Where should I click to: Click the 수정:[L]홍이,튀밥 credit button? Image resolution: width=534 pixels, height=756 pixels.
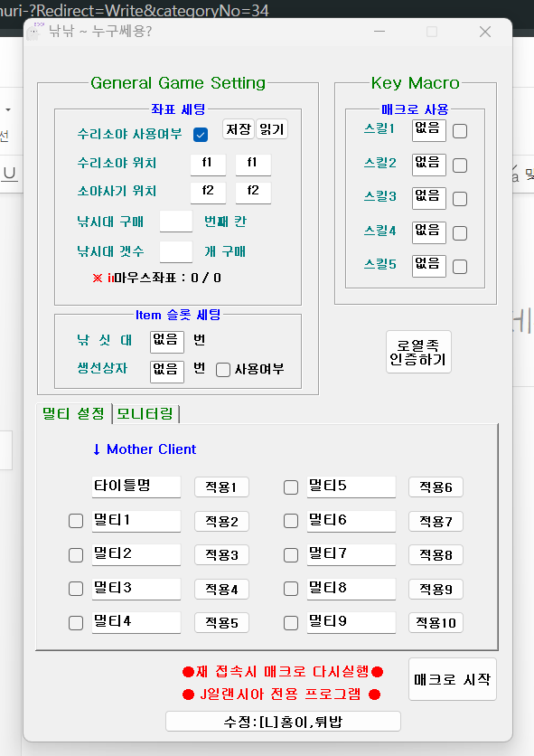click(x=284, y=722)
